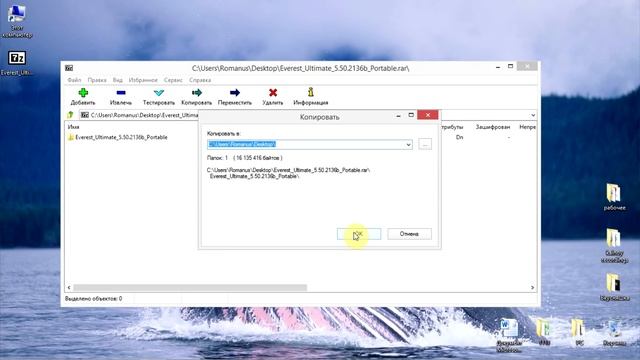The height and width of the screenshot is (360, 640).
Task: Click the right scroll arrow of file list
Action: (532, 288)
